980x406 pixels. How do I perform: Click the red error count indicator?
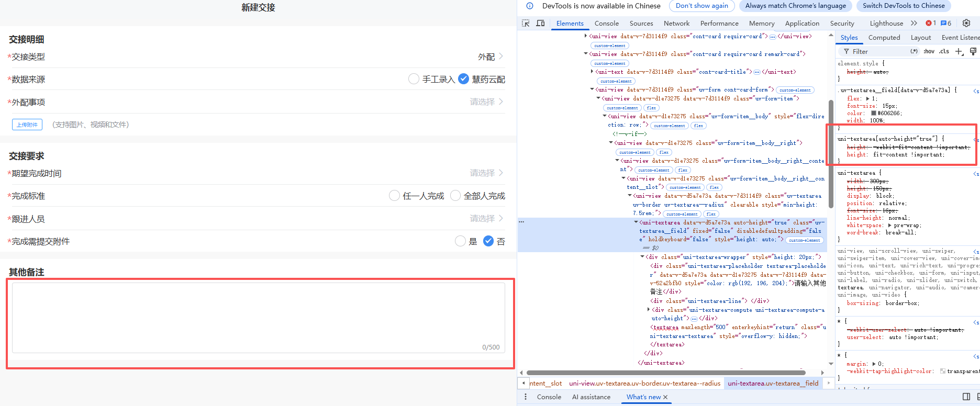(931, 23)
